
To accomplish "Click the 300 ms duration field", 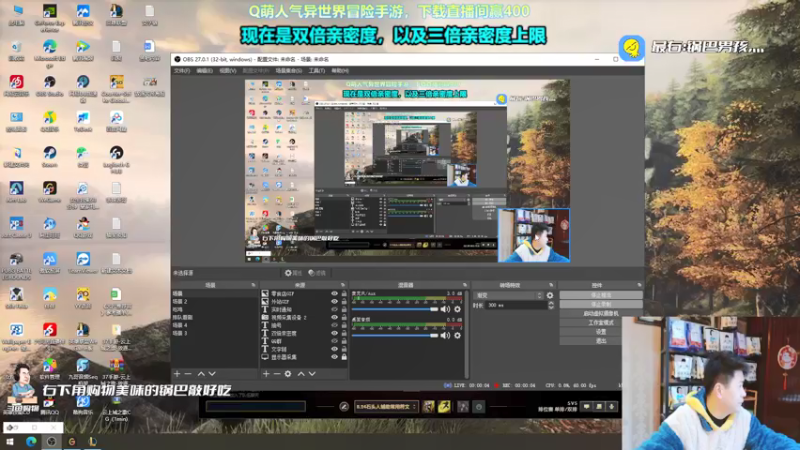I will click(x=515, y=305).
